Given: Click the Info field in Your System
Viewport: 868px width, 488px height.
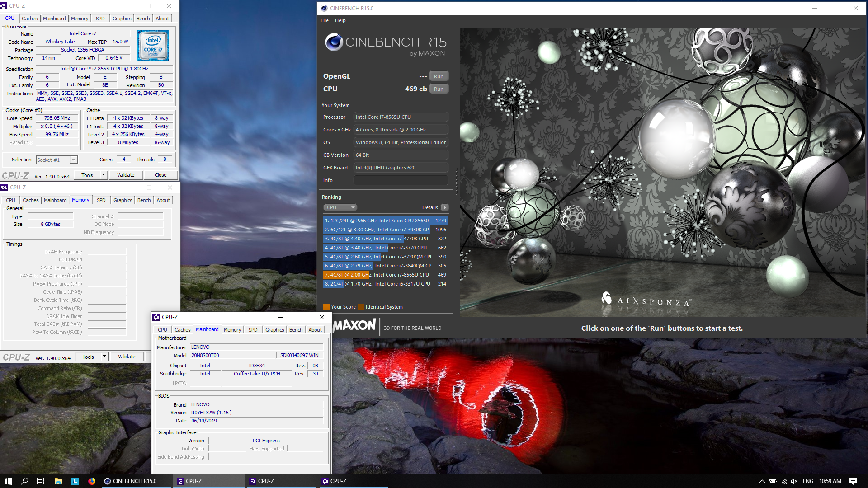Looking at the screenshot, I should [x=401, y=180].
